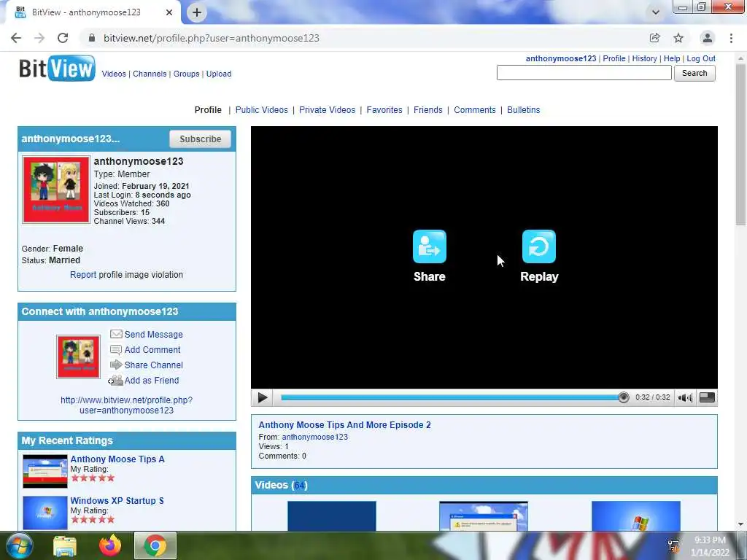
Task: Close the BitView browser tab
Action: point(169,12)
